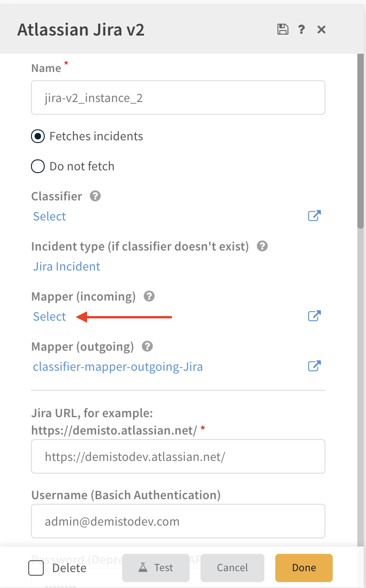Viewport: 366px width, 588px height.
Task: Select the Fetches incidents radio button
Action: (x=38, y=136)
